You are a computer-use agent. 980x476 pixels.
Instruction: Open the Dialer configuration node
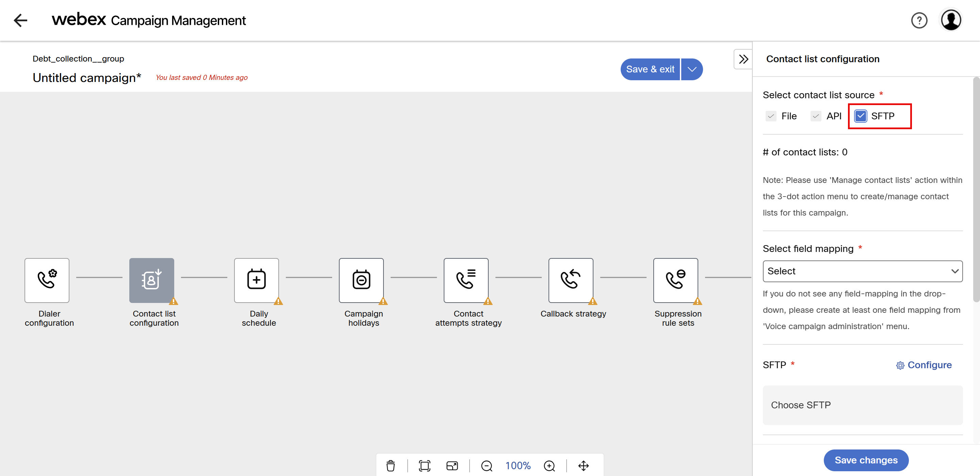point(47,280)
